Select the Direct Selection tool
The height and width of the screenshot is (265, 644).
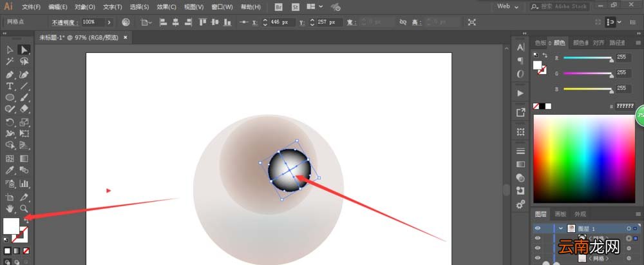(x=24, y=50)
